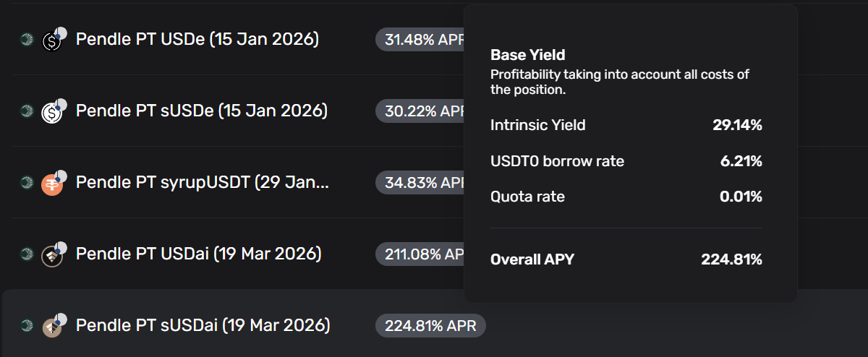868x357 pixels.
Task: Click the network icon in the sUSDai row
Action: coord(27,326)
